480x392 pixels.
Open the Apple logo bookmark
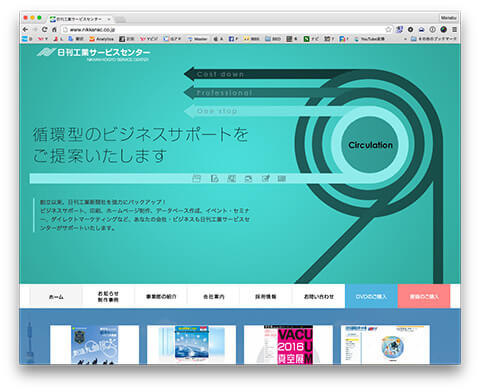click(218, 39)
